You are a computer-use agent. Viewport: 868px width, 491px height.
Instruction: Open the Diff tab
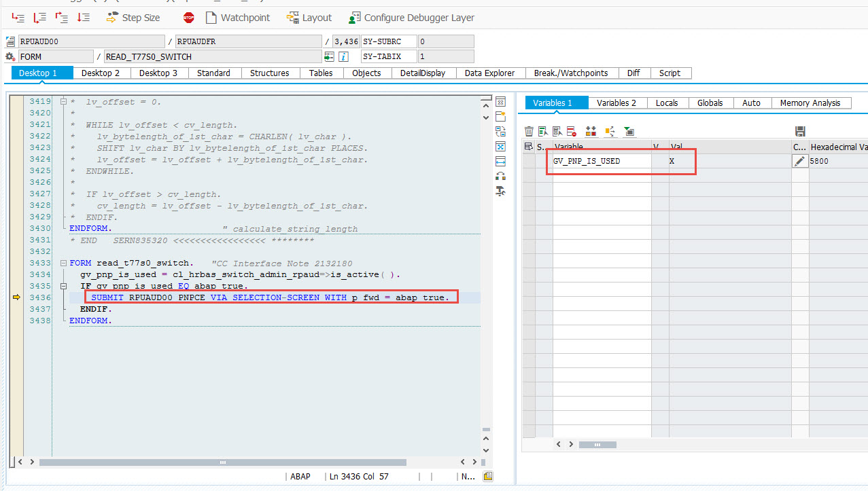point(633,73)
